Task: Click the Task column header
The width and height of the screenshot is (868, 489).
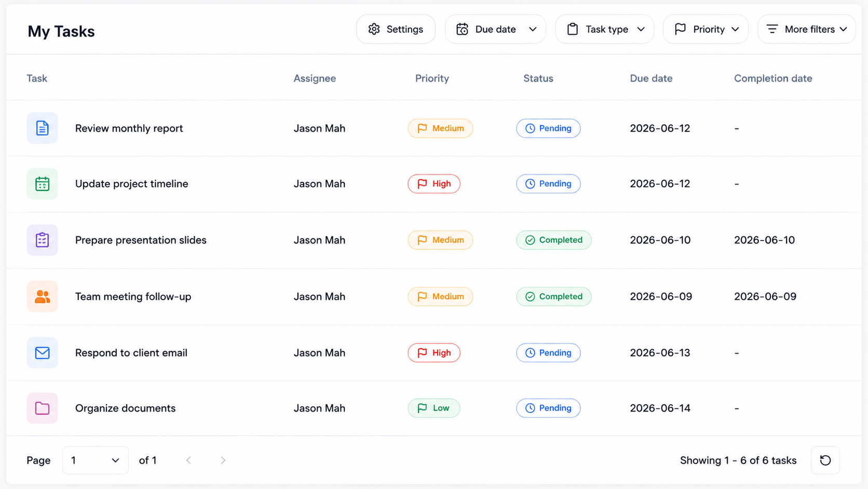Action: pyautogui.click(x=37, y=78)
